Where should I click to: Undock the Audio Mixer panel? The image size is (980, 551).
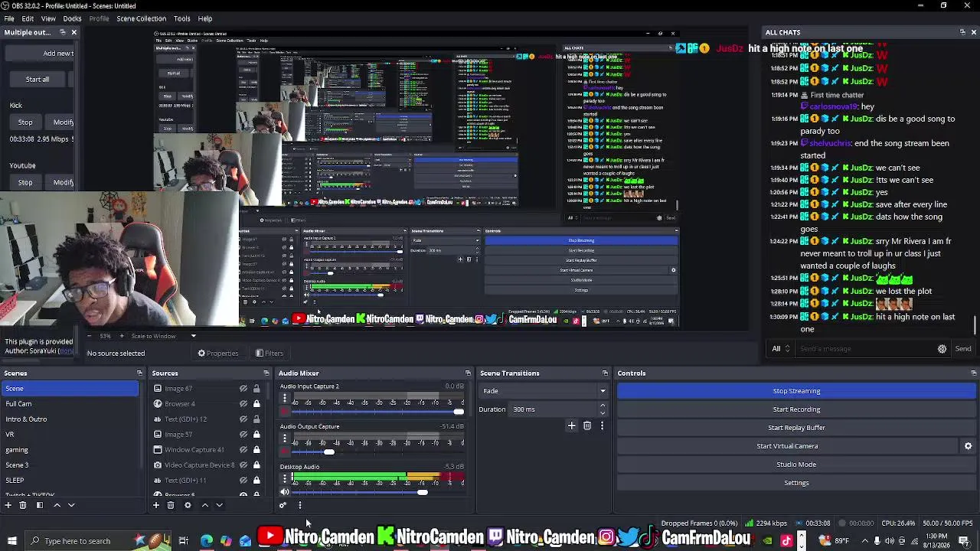click(468, 373)
